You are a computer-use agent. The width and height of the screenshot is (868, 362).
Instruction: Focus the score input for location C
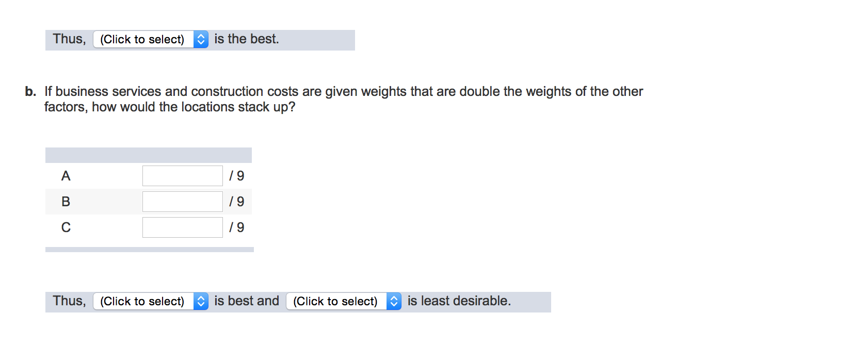182,227
